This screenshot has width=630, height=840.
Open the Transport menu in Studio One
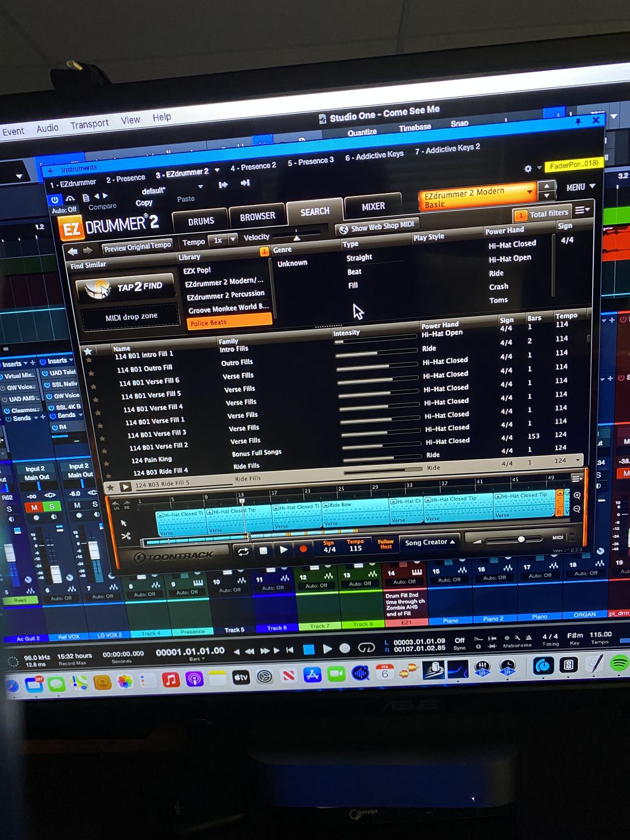pyautogui.click(x=89, y=124)
